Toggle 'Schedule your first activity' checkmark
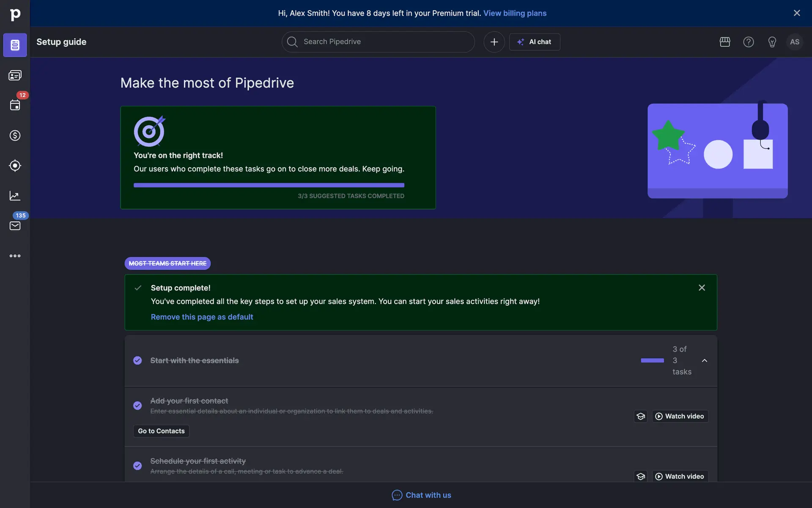 coord(137,466)
